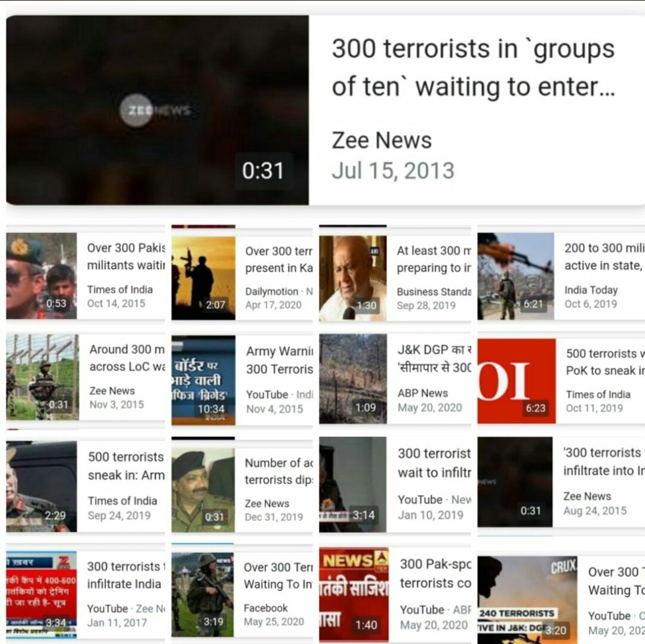Screen dimensions: 645x644
Task: Click the 'Sep 24, 2019' date
Action: (119, 515)
